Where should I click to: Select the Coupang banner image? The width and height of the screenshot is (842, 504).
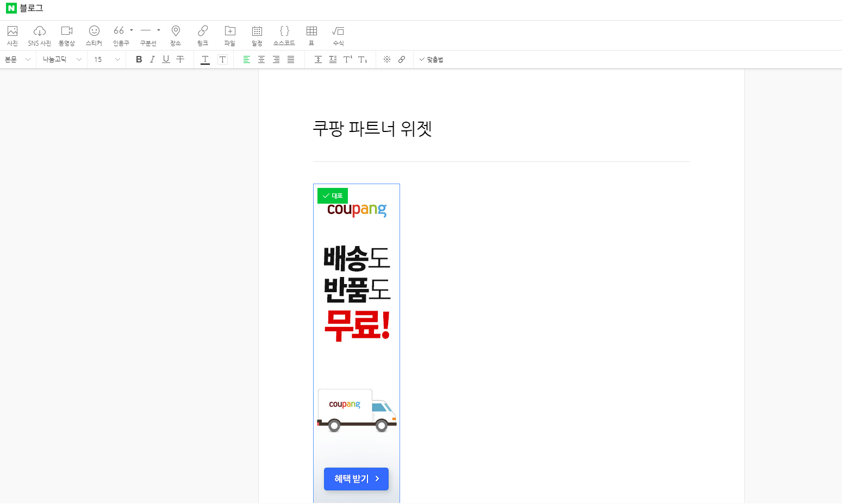pos(357,343)
